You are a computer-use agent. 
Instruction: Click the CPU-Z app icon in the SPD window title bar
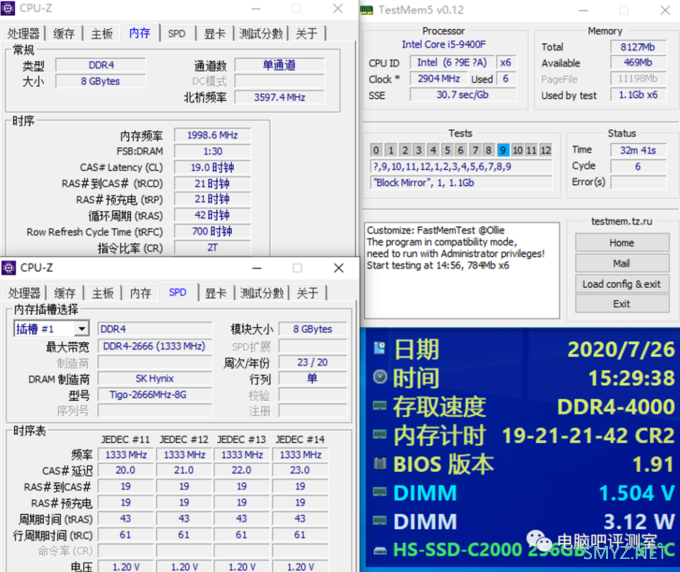click(8, 268)
